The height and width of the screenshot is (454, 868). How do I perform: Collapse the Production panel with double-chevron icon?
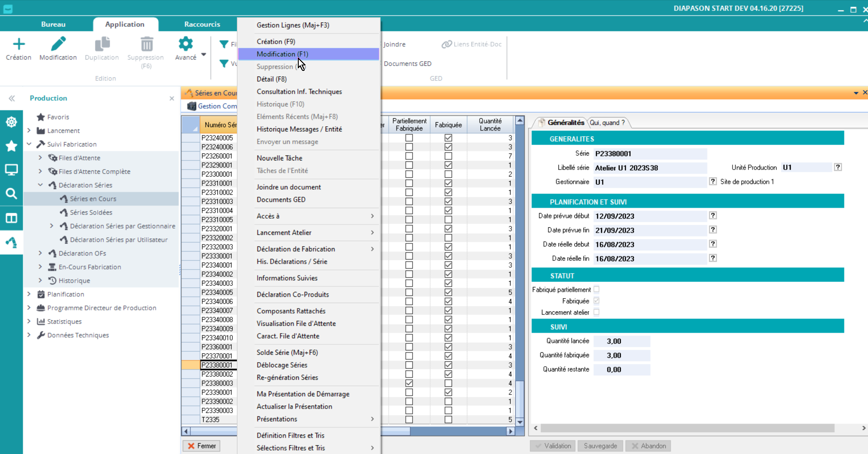12,98
